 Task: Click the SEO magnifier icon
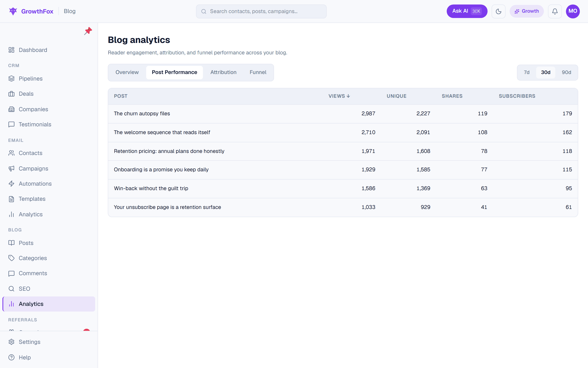[x=11, y=289]
